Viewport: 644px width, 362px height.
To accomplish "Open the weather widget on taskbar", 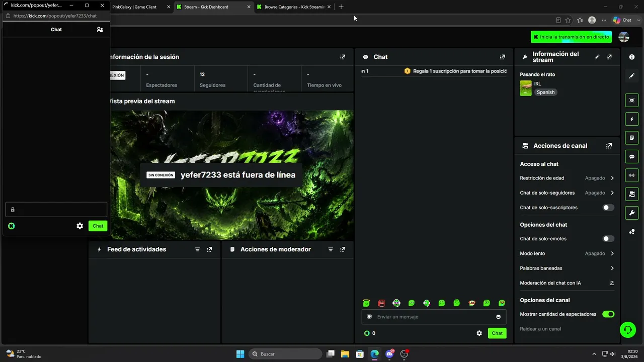I will click(24, 354).
